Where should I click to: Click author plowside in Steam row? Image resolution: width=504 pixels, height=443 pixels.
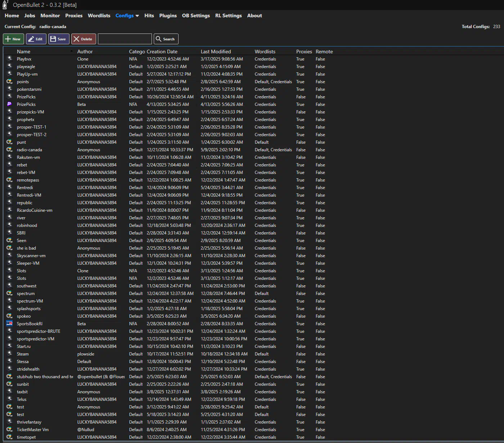tap(86, 354)
